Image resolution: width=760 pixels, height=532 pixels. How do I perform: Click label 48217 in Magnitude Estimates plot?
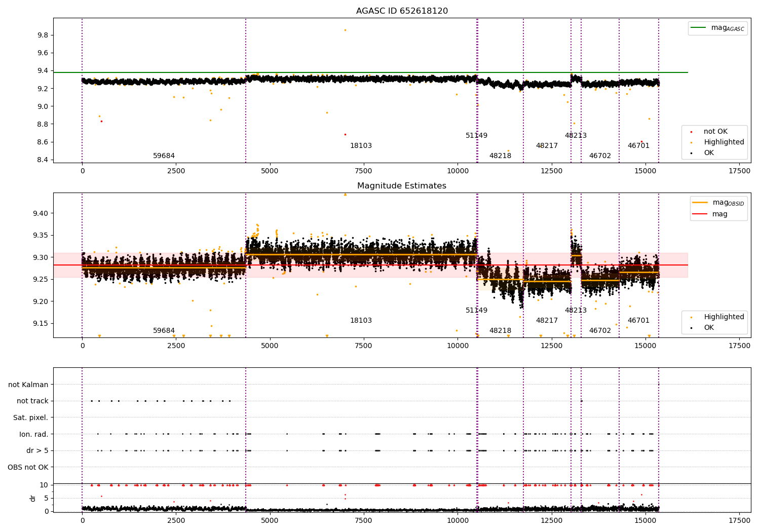coord(547,321)
